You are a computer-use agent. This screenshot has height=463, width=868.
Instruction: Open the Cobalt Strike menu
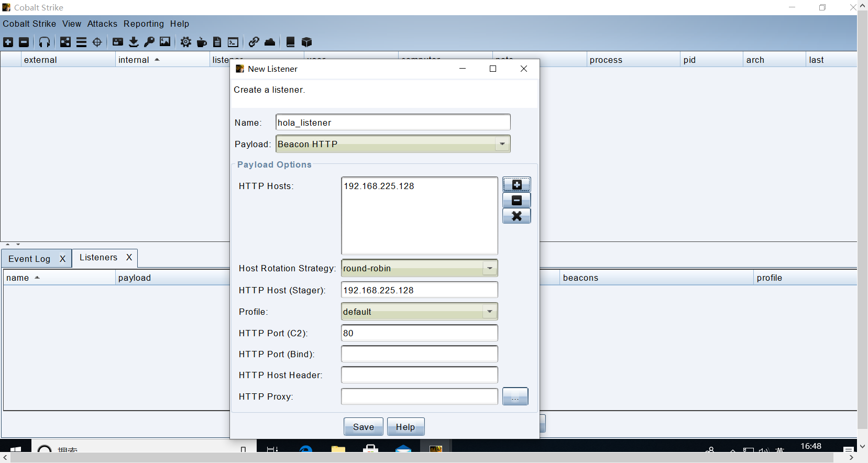(x=29, y=24)
